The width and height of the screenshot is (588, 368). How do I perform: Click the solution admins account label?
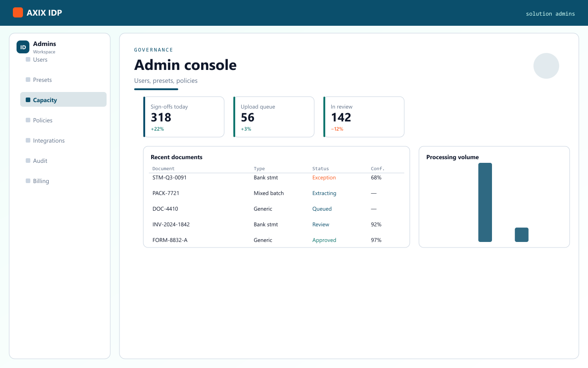(x=550, y=14)
